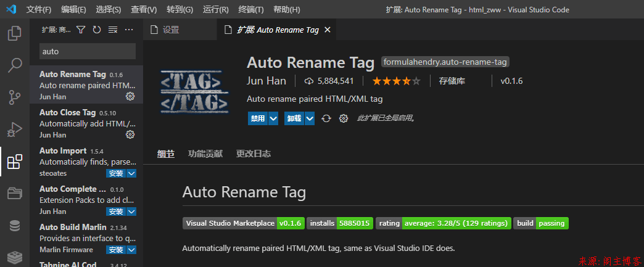Close the Auto Rename Tag extension tab
The height and width of the screenshot is (267, 644).
point(328,30)
